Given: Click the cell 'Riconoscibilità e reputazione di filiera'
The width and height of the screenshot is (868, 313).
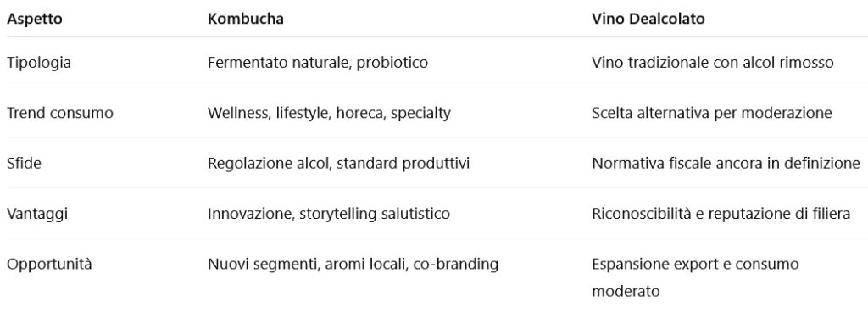Looking at the screenshot, I should tap(721, 214).
